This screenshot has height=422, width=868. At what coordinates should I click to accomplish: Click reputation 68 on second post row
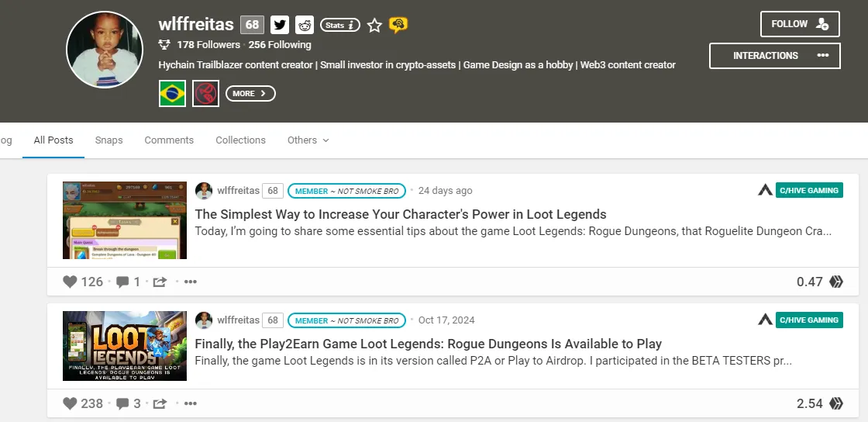pyautogui.click(x=272, y=320)
